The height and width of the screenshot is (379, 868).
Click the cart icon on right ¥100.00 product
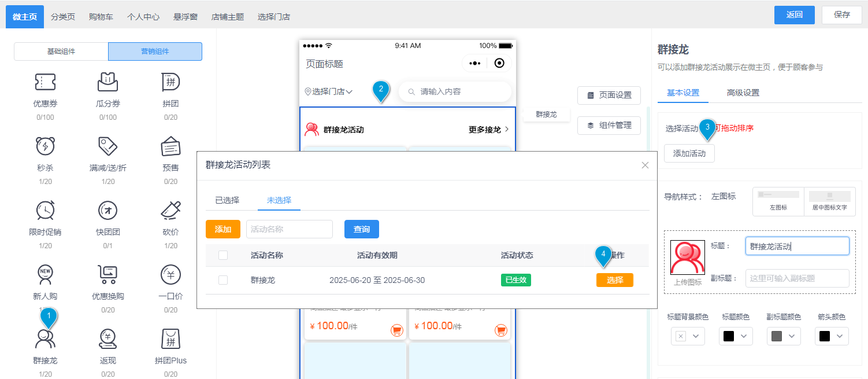click(501, 330)
